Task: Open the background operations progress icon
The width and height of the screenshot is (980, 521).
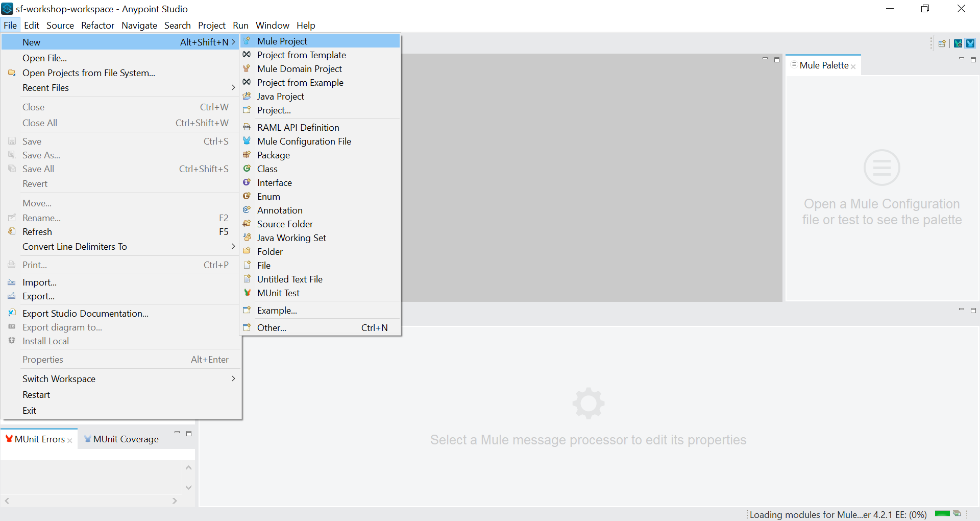Action: (x=957, y=514)
